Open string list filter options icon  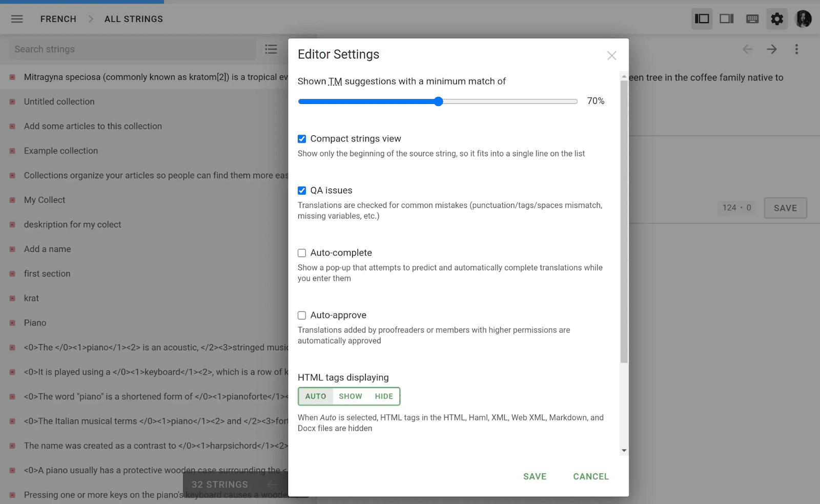[x=271, y=49]
